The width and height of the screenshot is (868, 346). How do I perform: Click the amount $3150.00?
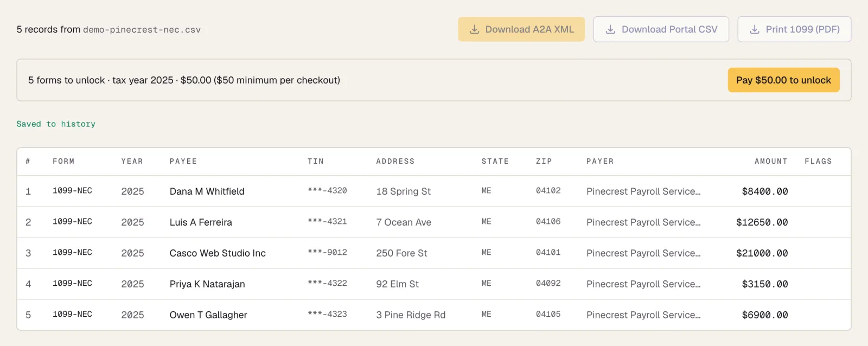765,284
